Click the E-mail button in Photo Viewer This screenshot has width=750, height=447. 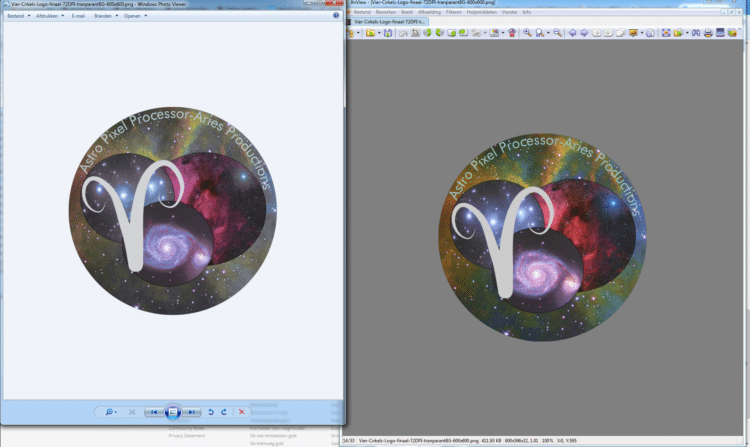pos(78,16)
